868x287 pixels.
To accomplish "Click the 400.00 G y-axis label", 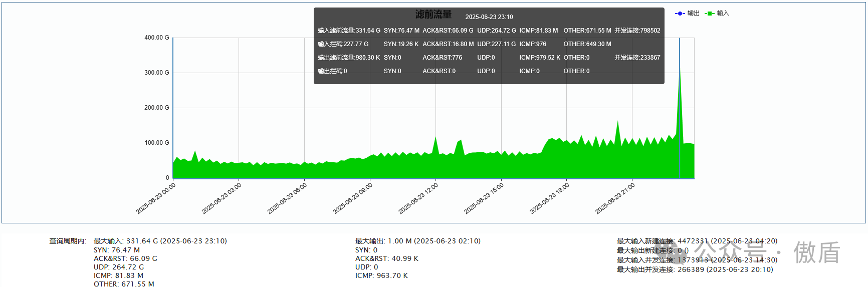I will (x=157, y=38).
